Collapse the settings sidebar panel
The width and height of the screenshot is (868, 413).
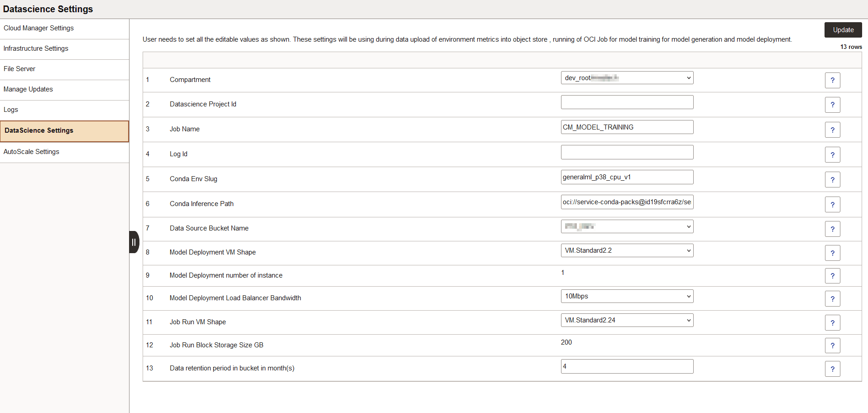134,242
